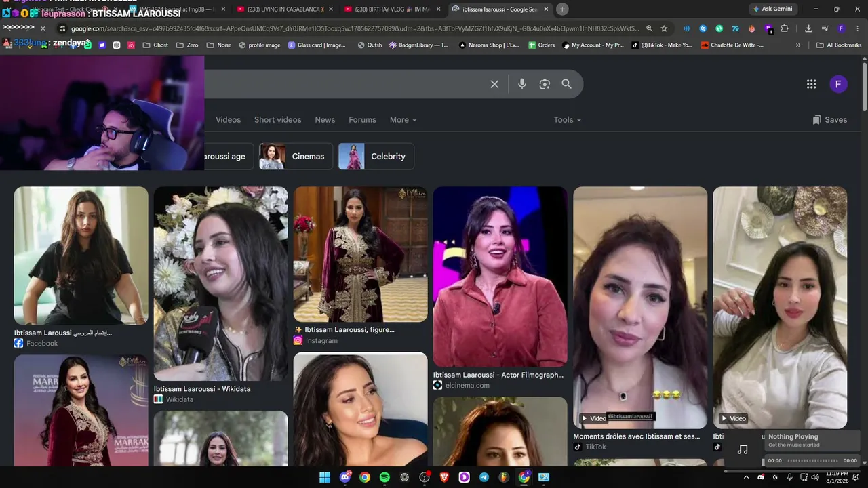This screenshot has height=488, width=868.
Task: Close the ibtissam laaroussi Google Search tab
Action: click(x=546, y=9)
